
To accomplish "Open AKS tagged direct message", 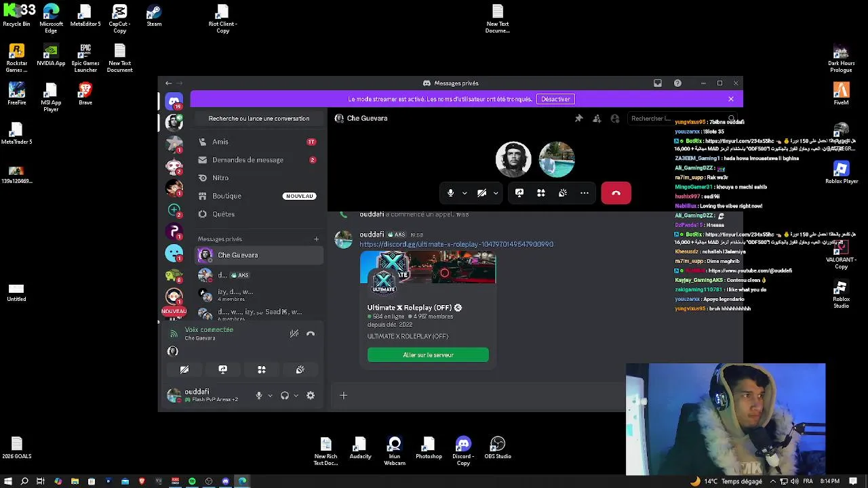I will (258, 275).
